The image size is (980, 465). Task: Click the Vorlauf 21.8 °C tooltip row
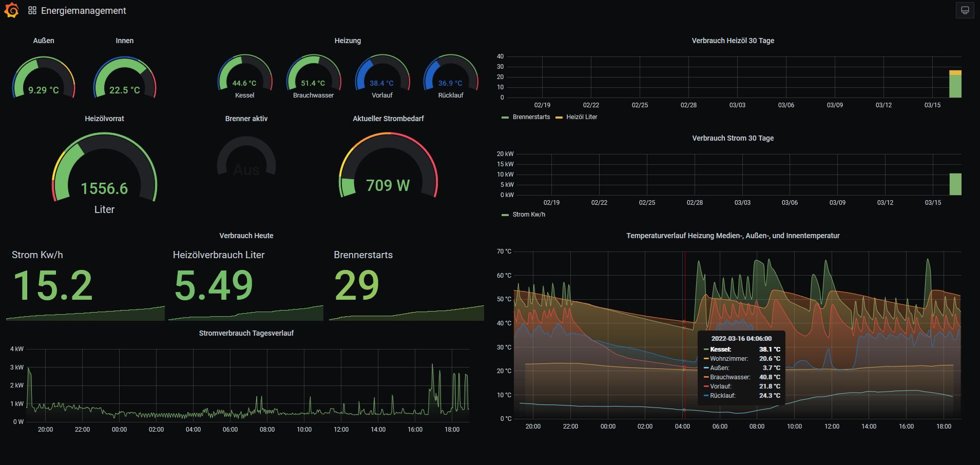[x=742, y=386]
